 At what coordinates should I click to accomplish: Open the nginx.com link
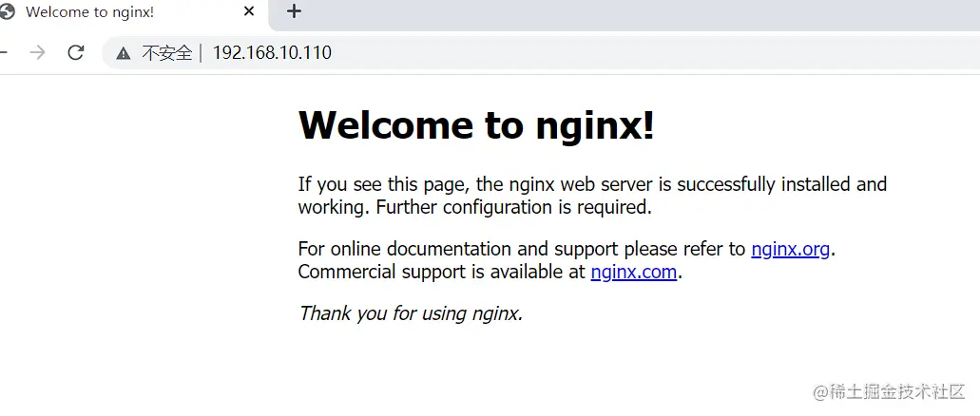634,272
